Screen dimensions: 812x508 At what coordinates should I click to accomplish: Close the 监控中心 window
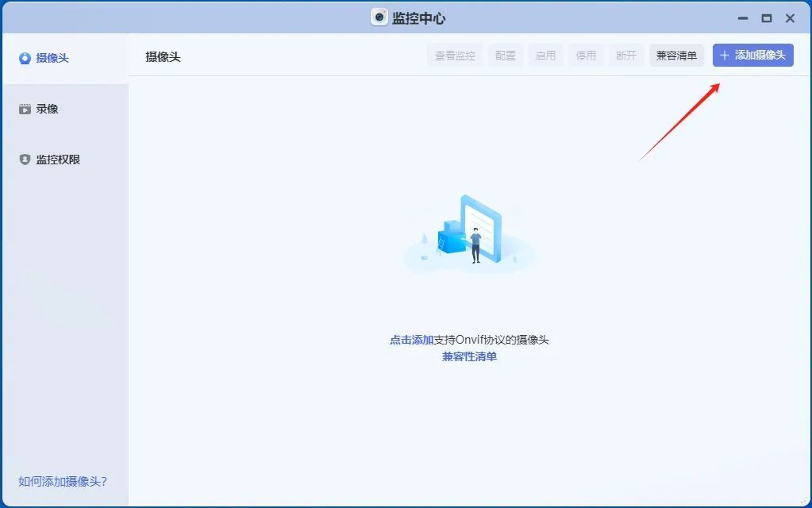tap(791, 18)
